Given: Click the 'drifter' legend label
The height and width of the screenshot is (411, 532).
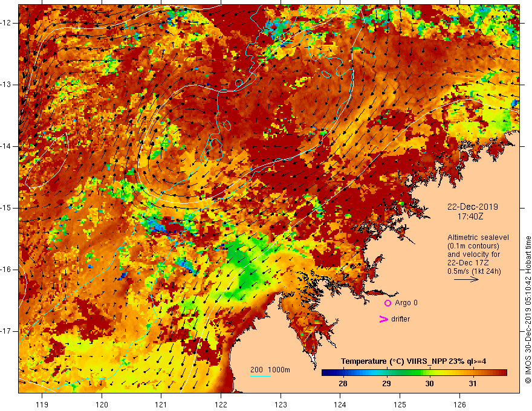Looking at the screenshot, I should pyautogui.click(x=400, y=319).
